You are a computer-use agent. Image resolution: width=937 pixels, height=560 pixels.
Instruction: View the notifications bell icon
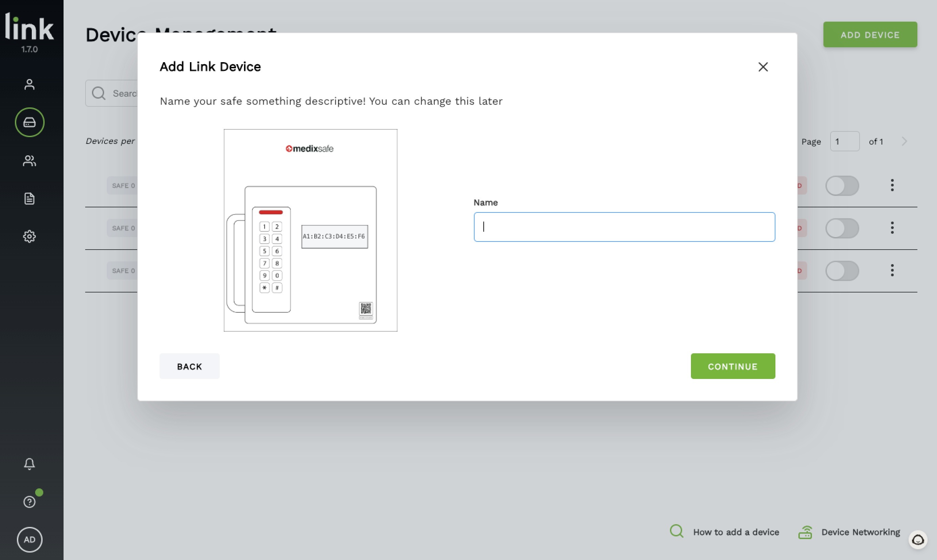(x=29, y=463)
